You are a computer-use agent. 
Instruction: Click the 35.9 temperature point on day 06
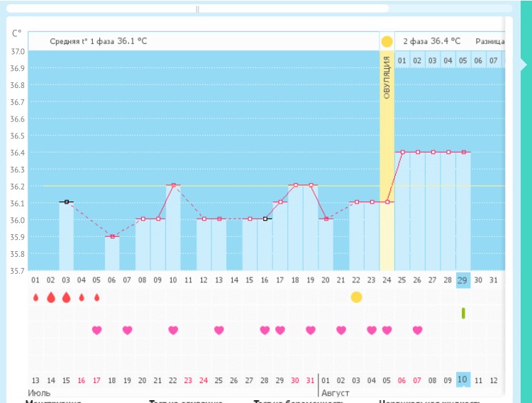(112, 236)
